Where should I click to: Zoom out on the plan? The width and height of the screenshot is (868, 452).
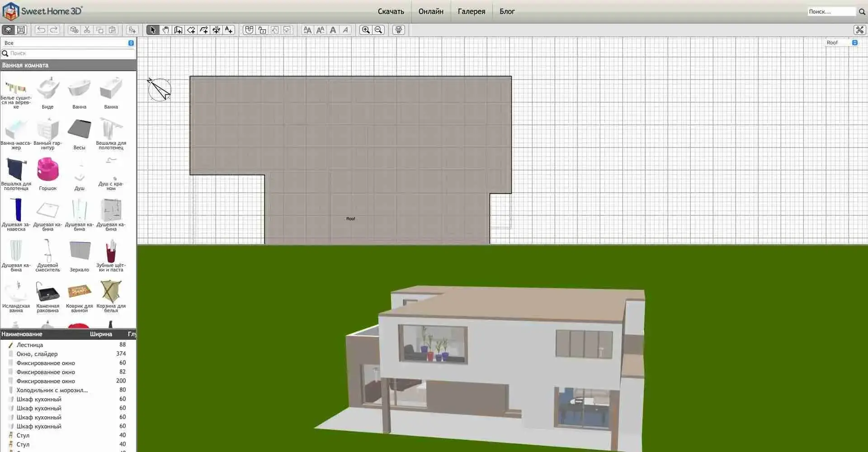point(379,30)
